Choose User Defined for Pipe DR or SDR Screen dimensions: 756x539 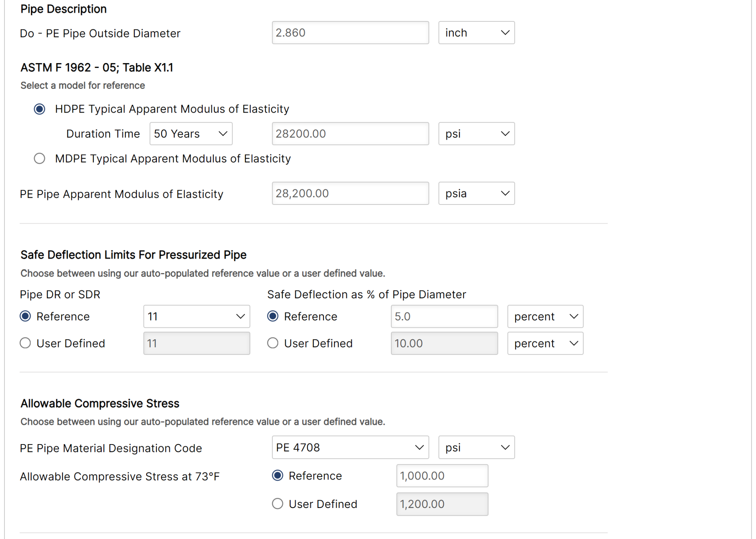pos(25,343)
